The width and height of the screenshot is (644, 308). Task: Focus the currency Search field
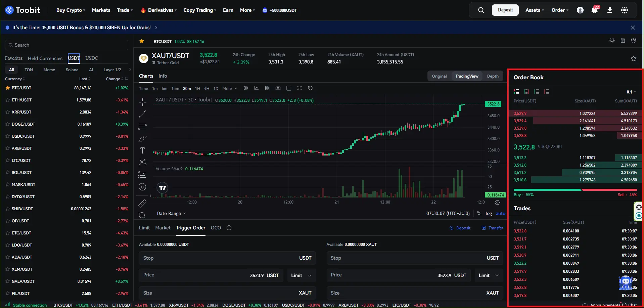coord(67,45)
